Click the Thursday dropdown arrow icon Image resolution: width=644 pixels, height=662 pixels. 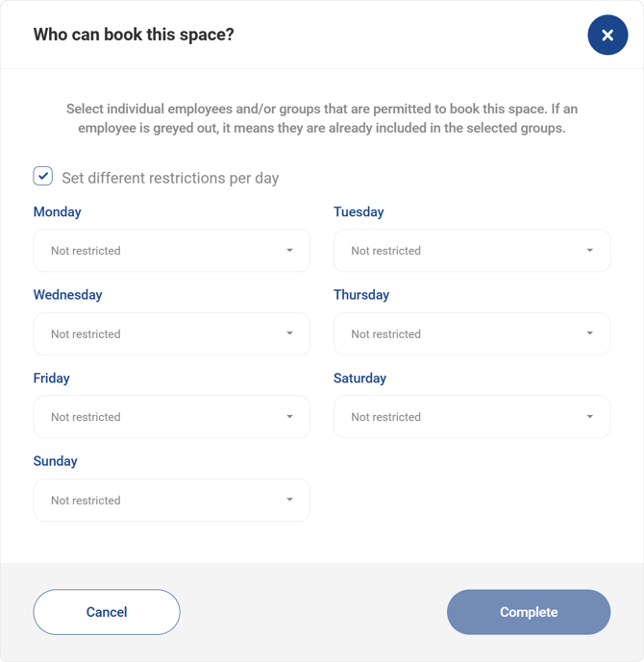point(589,333)
